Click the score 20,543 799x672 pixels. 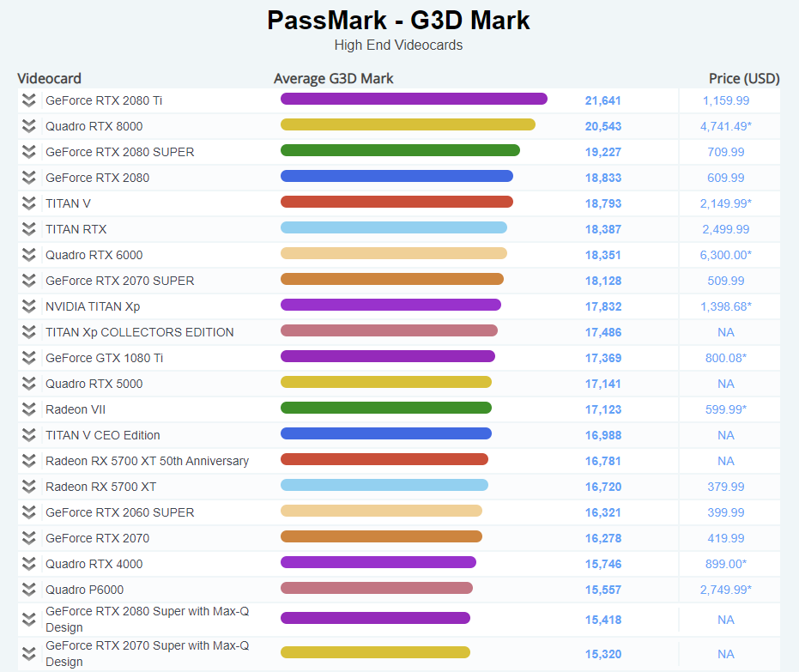(x=602, y=126)
